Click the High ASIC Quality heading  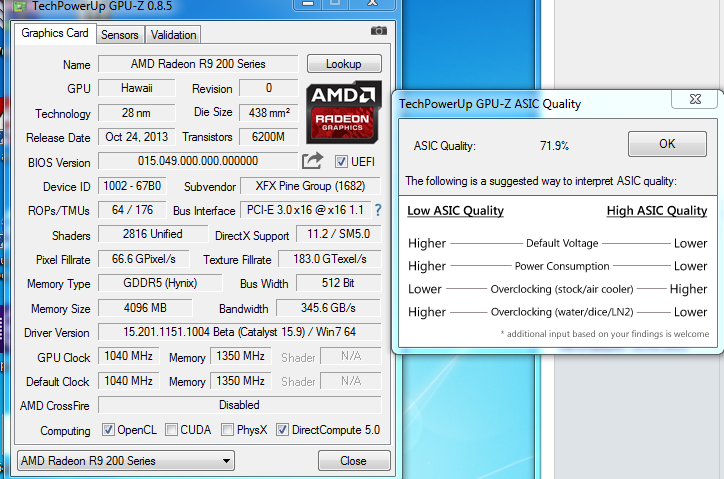[657, 211]
